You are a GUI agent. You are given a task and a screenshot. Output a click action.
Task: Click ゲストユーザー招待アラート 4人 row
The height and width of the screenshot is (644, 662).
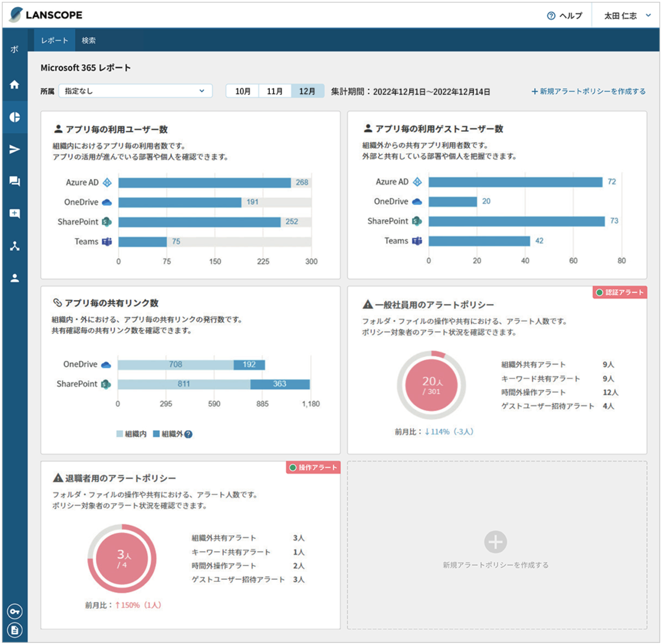558,406
